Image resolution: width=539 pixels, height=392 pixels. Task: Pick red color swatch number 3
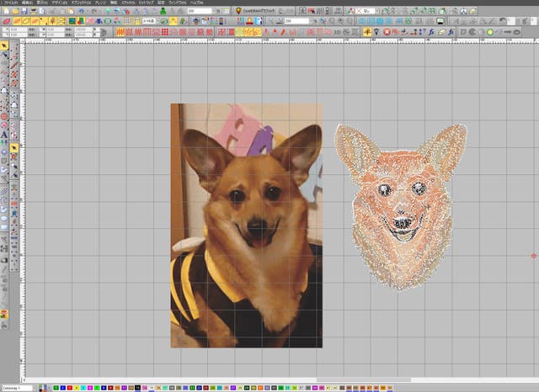tap(70, 388)
